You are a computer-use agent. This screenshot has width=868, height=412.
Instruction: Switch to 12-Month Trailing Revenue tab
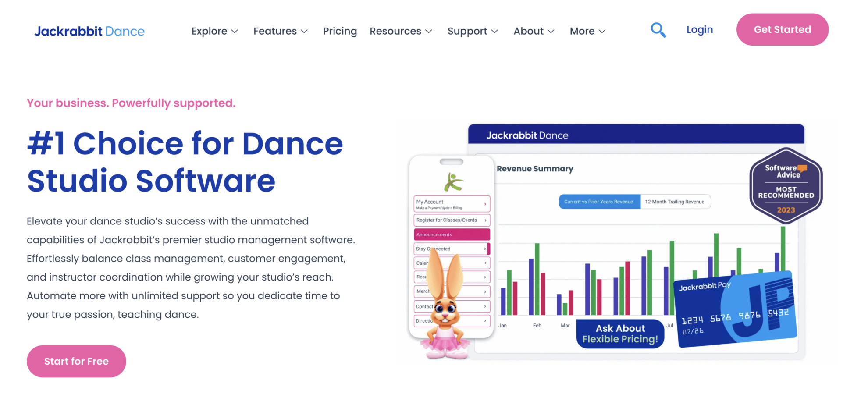tap(675, 202)
